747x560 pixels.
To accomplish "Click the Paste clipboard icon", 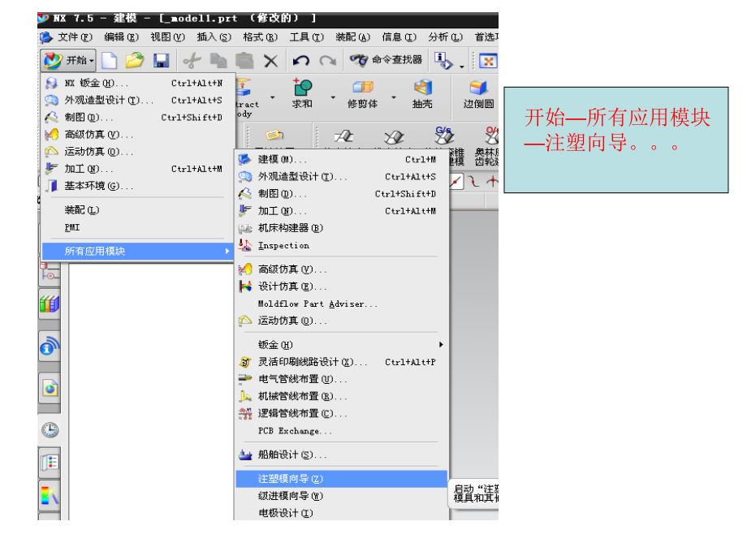I will 245,61.
